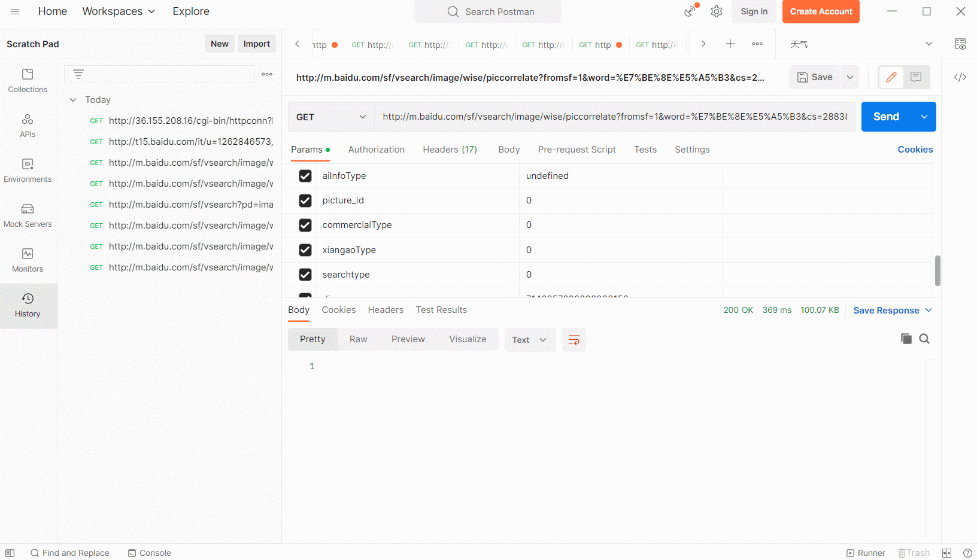Open the Environments sidebar panel
Image resolution: width=977 pixels, height=560 pixels.
click(28, 171)
